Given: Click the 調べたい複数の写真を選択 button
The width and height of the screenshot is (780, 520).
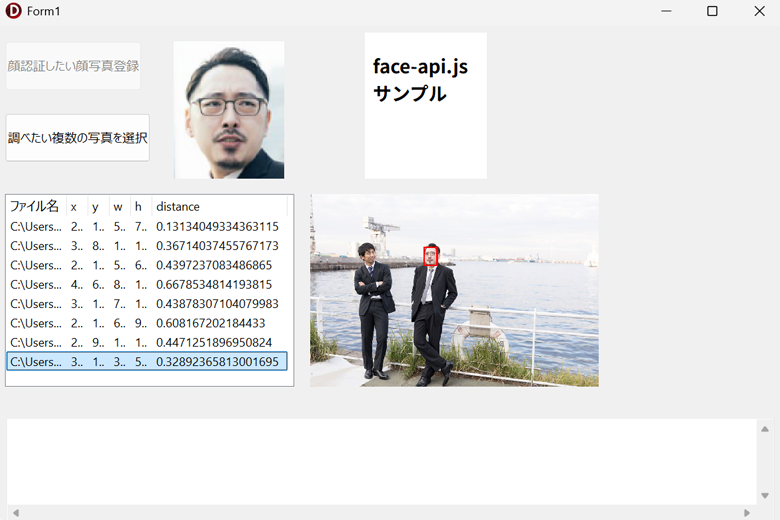Looking at the screenshot, I should (x=78, y=138).
